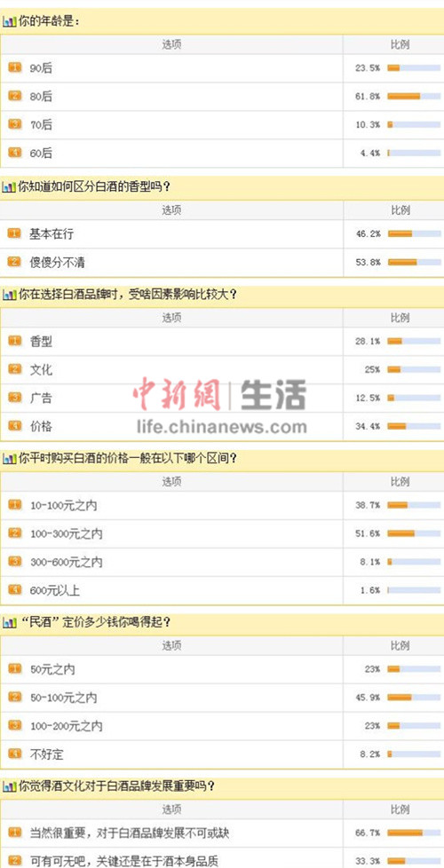Click chart icon beside 你知道如何区分白酒的香型吗
The height and width of the screenshot is (868, 444).
[10, 187]
